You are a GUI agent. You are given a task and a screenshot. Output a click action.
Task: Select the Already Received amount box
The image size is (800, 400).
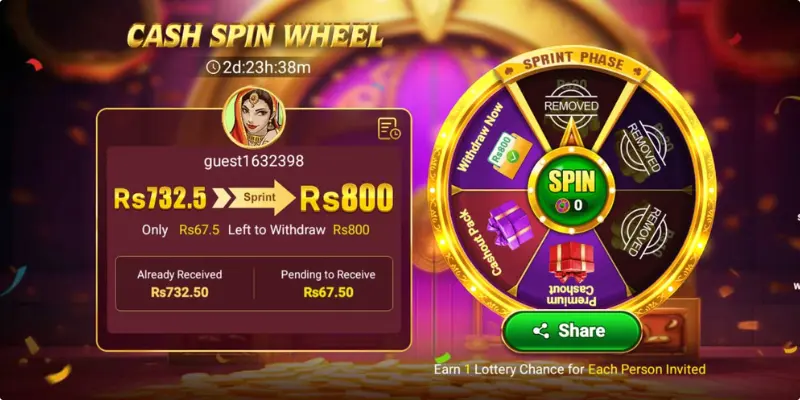tap(180, 284)
